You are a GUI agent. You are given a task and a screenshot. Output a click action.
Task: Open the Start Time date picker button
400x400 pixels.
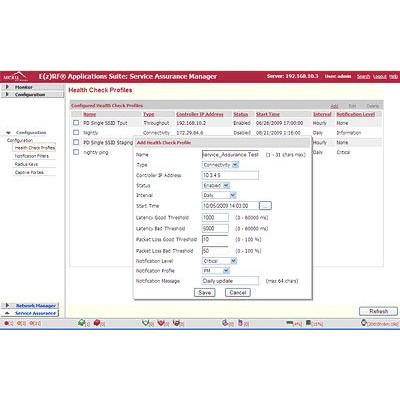tap(265, 206)
